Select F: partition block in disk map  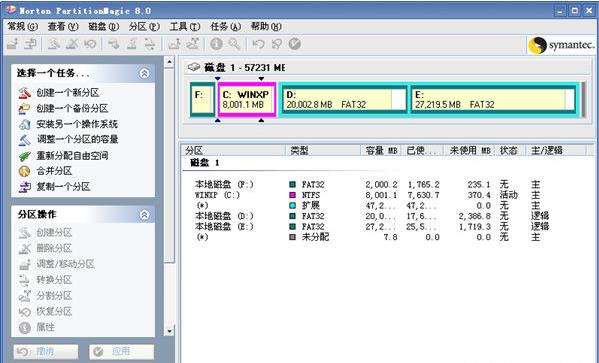click(202, 99)
